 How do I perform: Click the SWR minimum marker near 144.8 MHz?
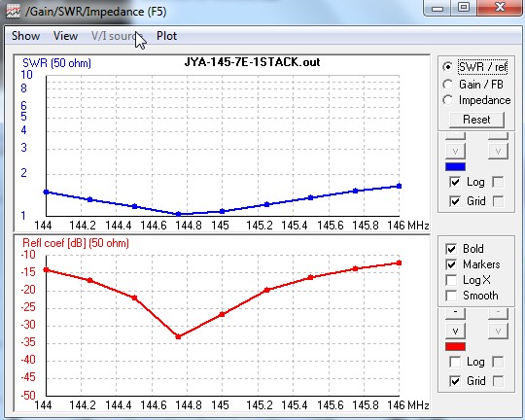179,214
